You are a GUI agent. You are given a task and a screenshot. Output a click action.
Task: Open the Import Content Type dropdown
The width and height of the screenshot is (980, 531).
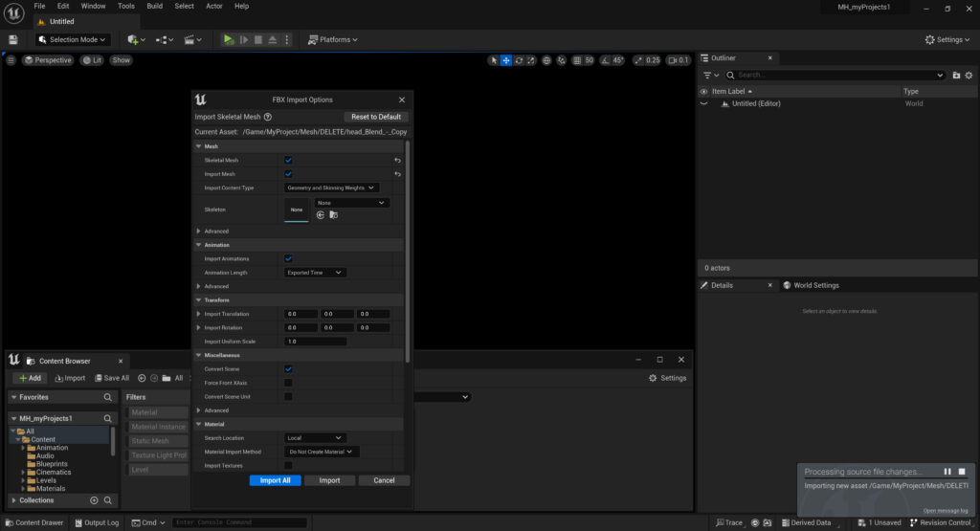331,188
